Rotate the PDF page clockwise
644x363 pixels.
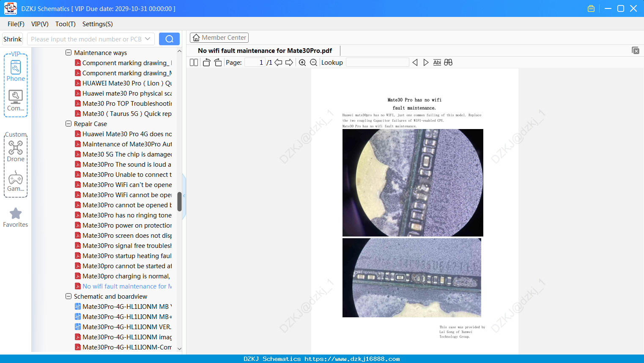click(x=218, y=63)
